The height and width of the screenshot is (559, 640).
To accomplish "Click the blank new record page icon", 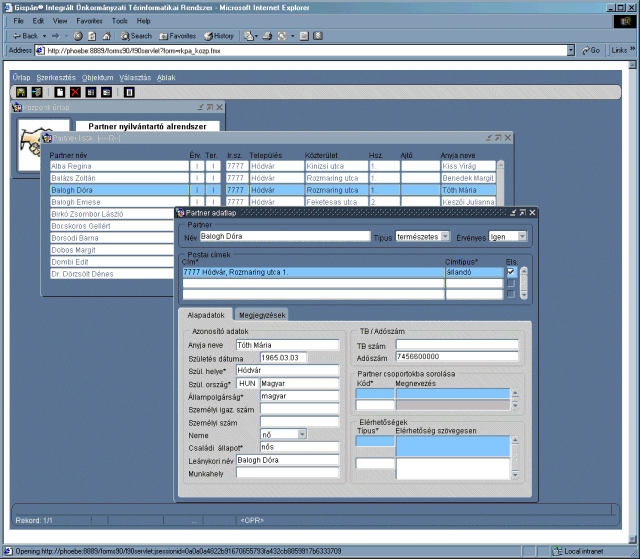I will (x=61, y=92).
